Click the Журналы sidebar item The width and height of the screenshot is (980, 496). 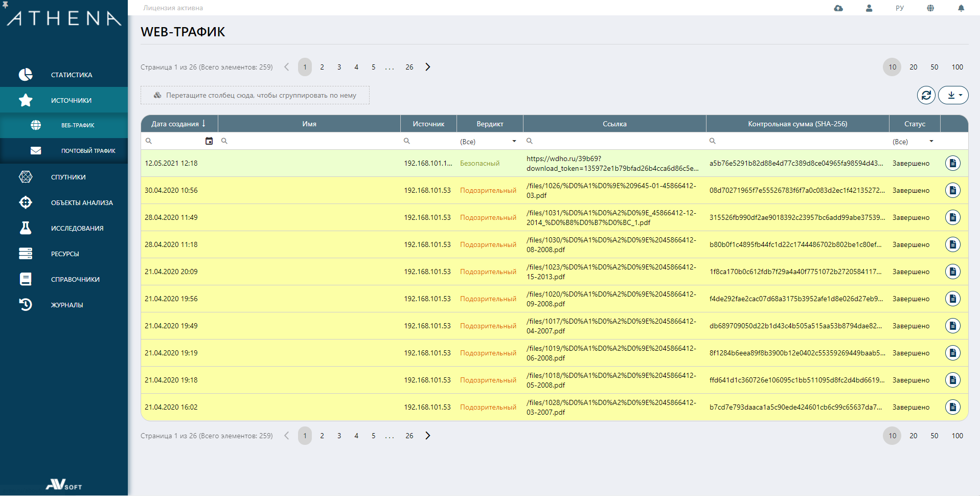[x=67, y=305]
